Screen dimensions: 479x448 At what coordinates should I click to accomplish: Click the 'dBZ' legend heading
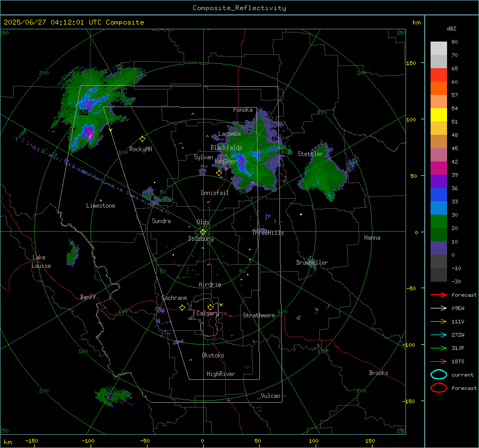(451, 28)
